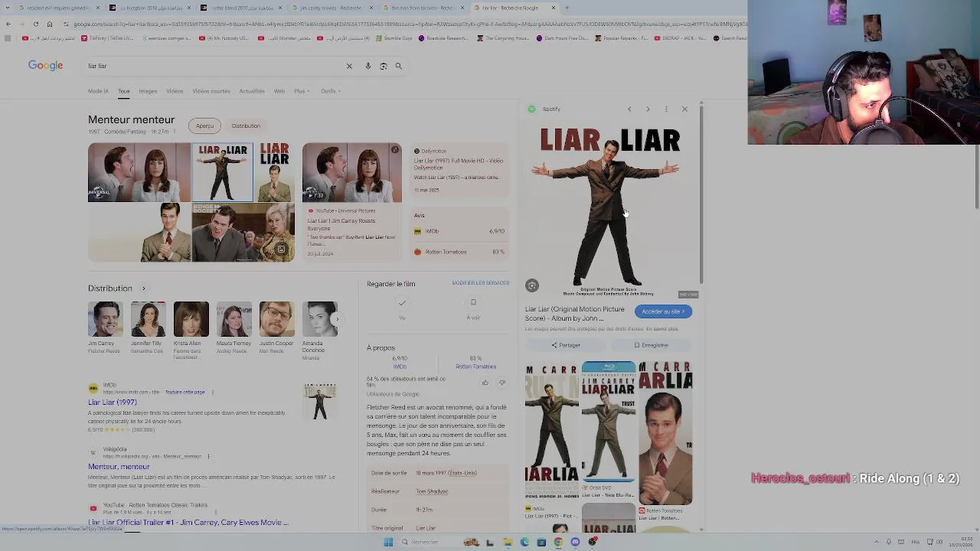Select Distribution chip under Menteur menteur
The image size is (980, 551).
click(x=246, y=126)
